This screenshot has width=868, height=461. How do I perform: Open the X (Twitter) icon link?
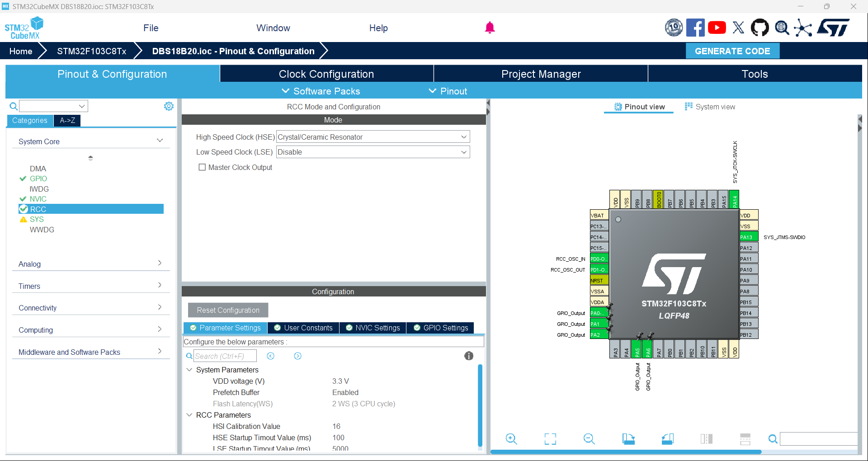tap(738, 28)
